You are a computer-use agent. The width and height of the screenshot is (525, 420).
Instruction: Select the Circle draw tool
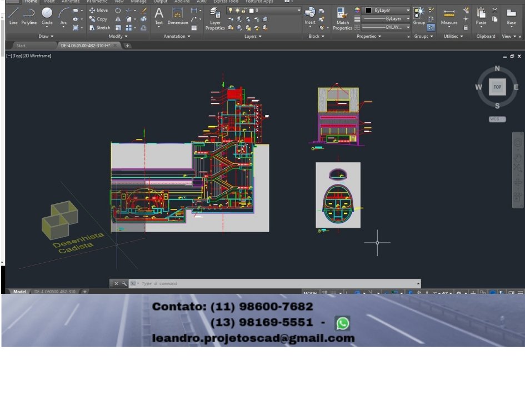pos(47,16)
